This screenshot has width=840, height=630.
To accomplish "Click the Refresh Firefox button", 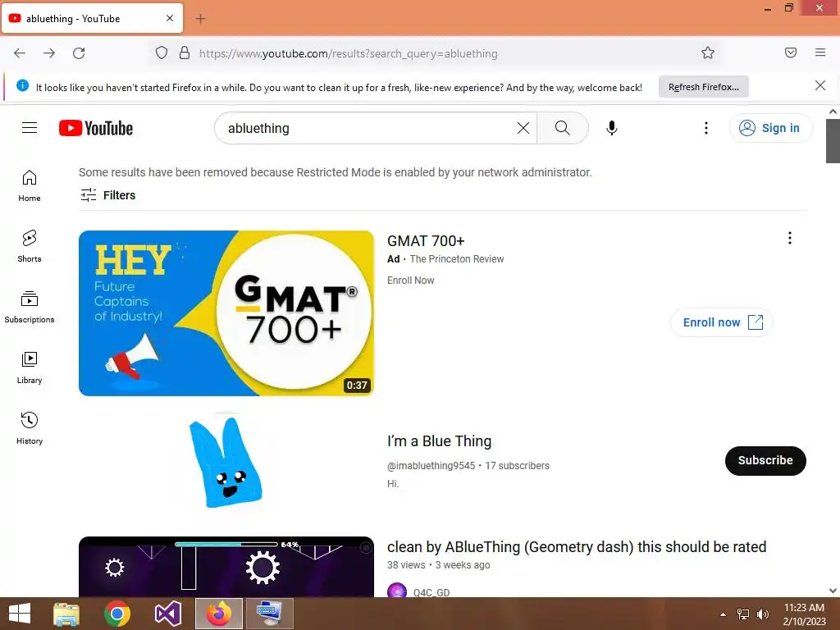I will [x=703, y=87].
